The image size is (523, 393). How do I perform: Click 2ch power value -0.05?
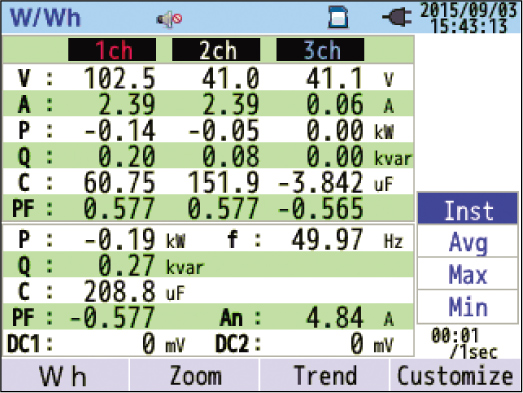coord(224,130)
